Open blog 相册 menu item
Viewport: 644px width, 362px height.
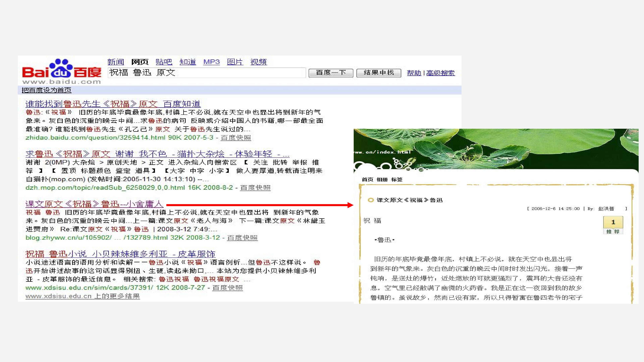[382, 179]
